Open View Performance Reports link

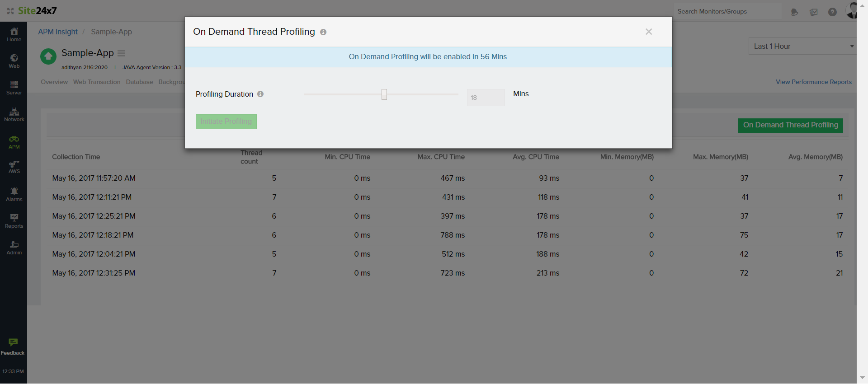pos(813,82)
